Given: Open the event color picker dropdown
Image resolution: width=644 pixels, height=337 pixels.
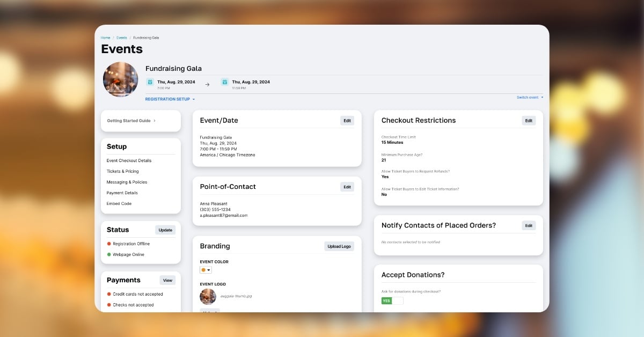Looking at the screenshot, I should click(206, 270).
